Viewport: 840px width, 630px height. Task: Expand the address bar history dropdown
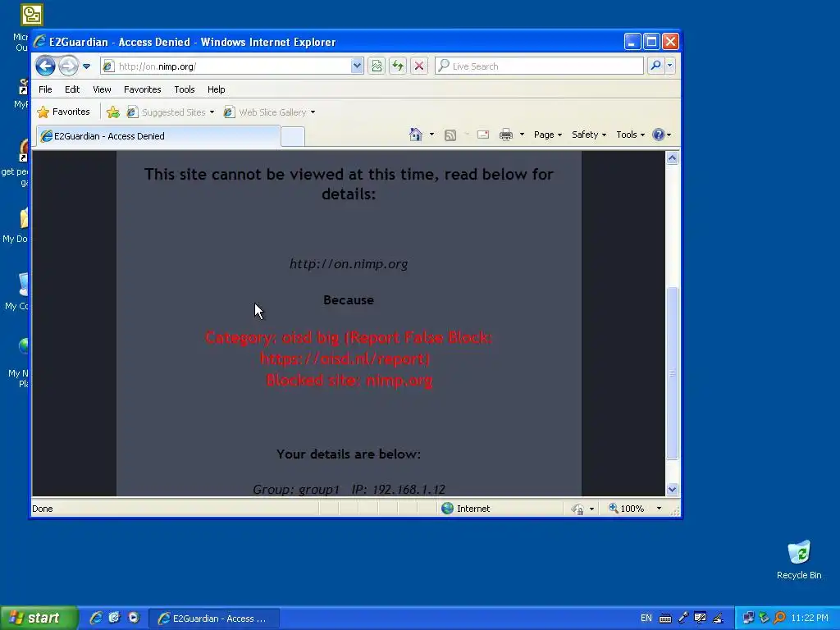[x=357, y=66]
